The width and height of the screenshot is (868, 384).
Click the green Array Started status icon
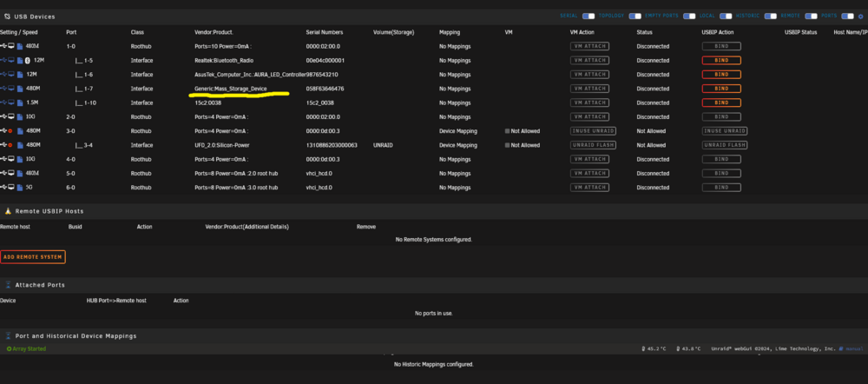(x=9, y=348)
